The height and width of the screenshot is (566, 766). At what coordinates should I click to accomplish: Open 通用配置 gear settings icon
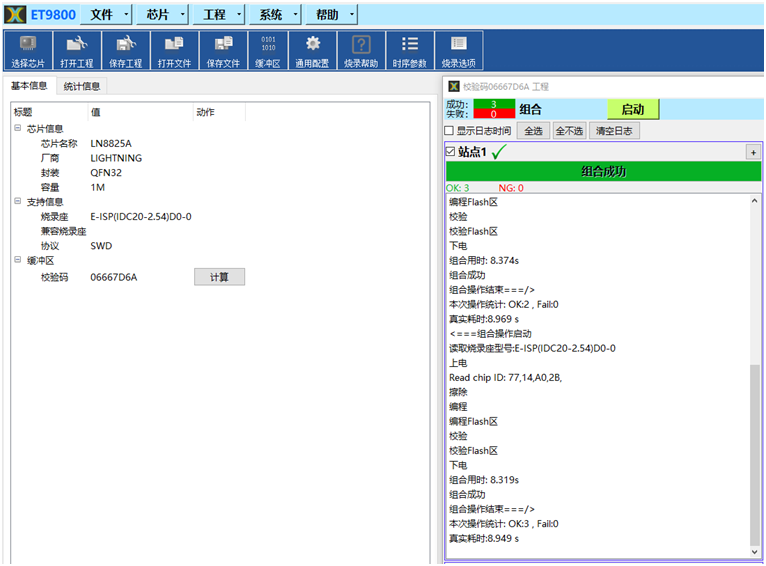313,50
